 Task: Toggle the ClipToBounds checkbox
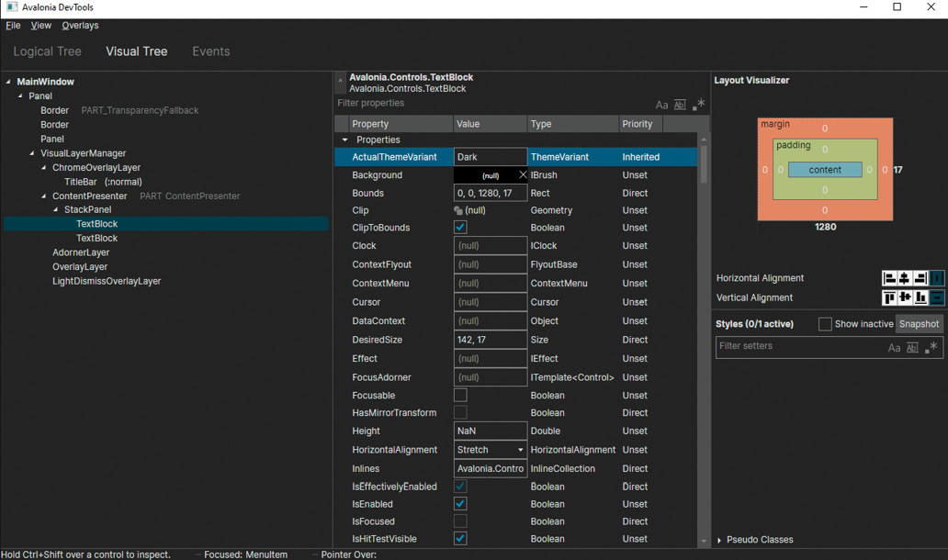tap(461, 228)
